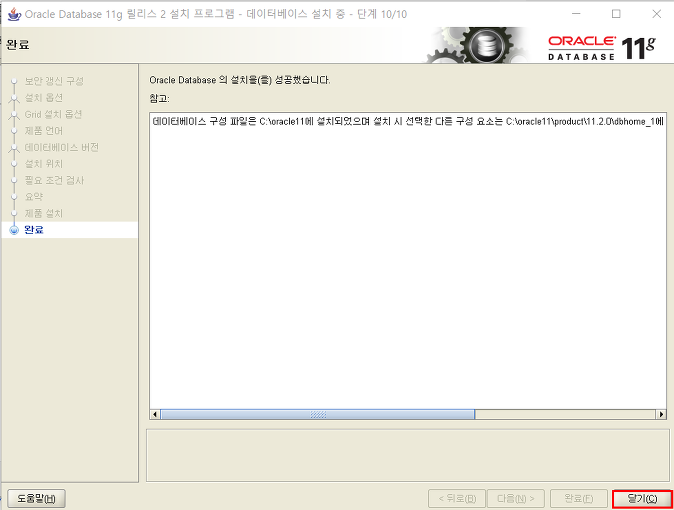The height and width of the screenshot is (510, 674).
Task: Select the 제품 언어 step
Action: click(x=43, y=131)
